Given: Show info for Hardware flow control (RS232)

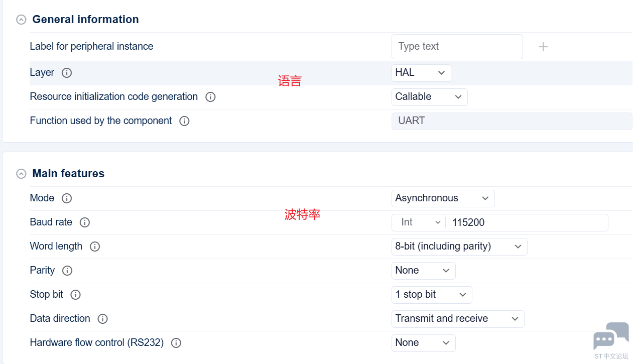Looking at the screenshot, I should click(x=176, y=343).
